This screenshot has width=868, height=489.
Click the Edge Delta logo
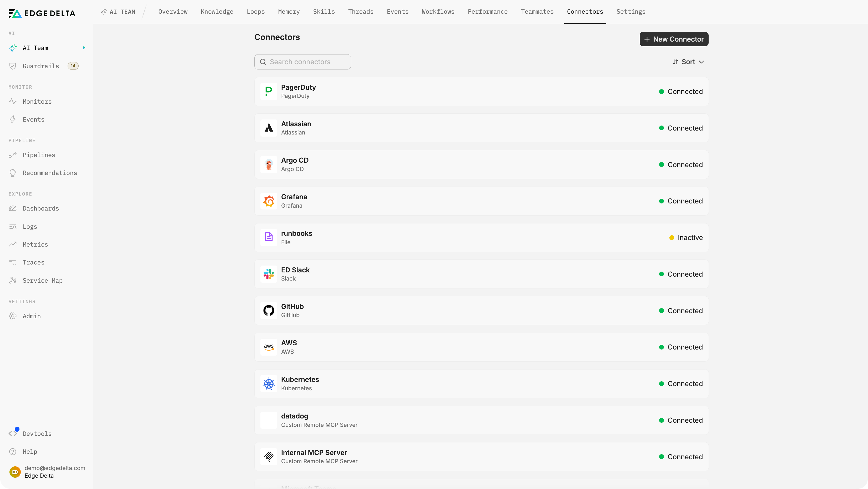pos(42,13)
